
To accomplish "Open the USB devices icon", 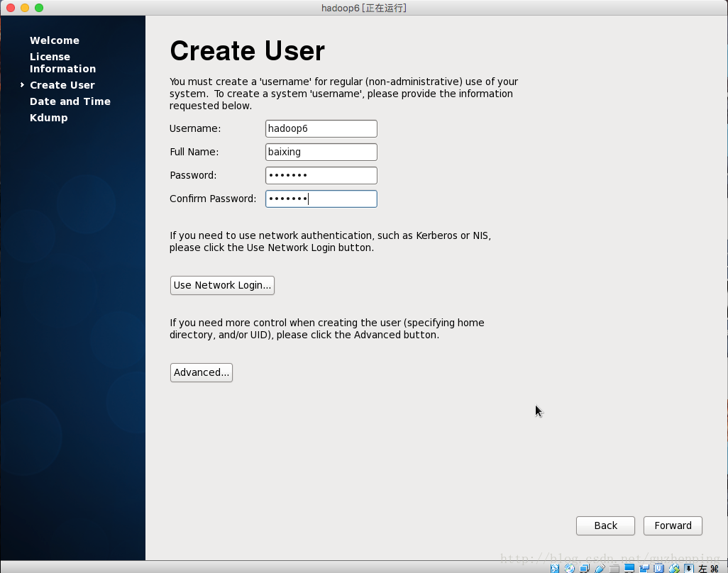I will [600, 568].
